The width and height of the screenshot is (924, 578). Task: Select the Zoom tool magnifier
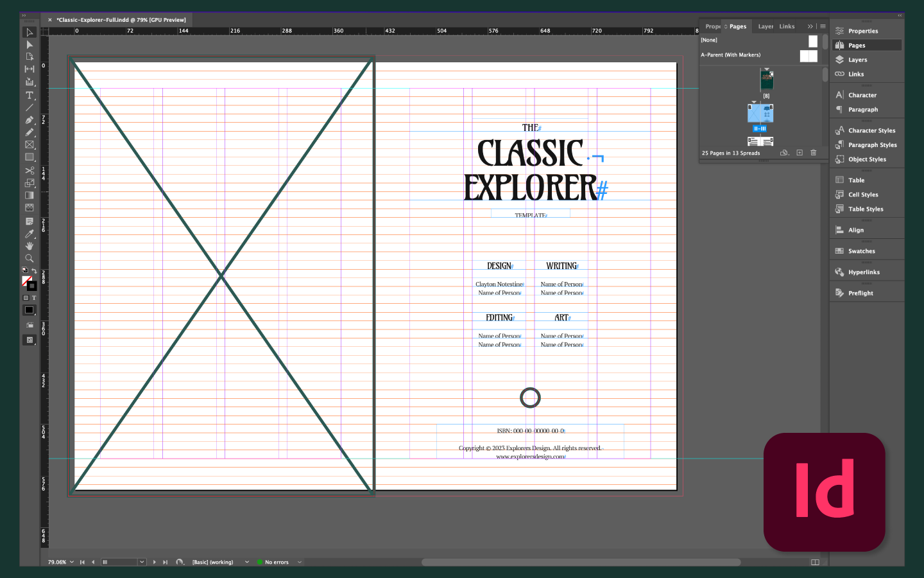click(30, 258)
